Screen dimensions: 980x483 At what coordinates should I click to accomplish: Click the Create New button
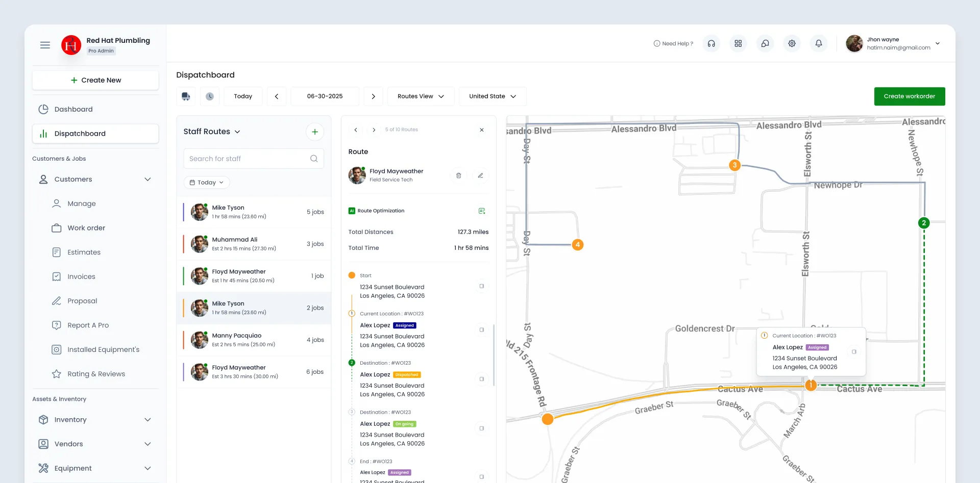pos(95,80)
